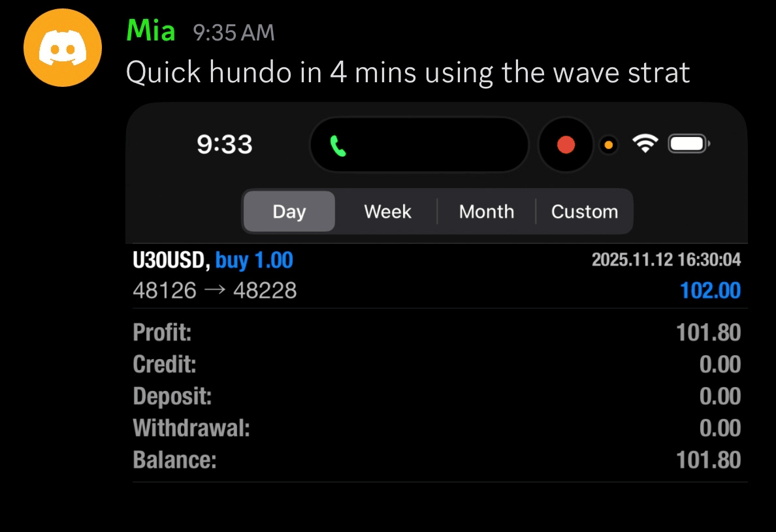776x532 pixels.
Task: Switch to the Week tab
Action: pos(387,211)
